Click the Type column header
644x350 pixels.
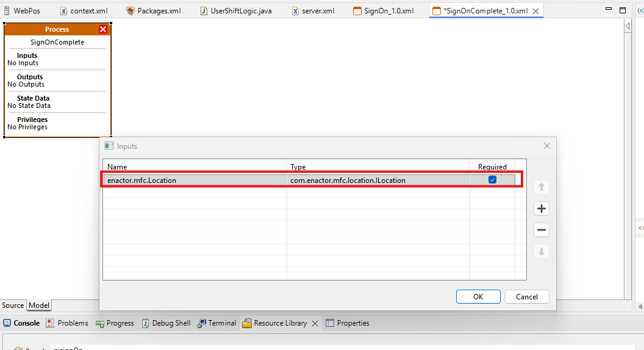(378, 167)
